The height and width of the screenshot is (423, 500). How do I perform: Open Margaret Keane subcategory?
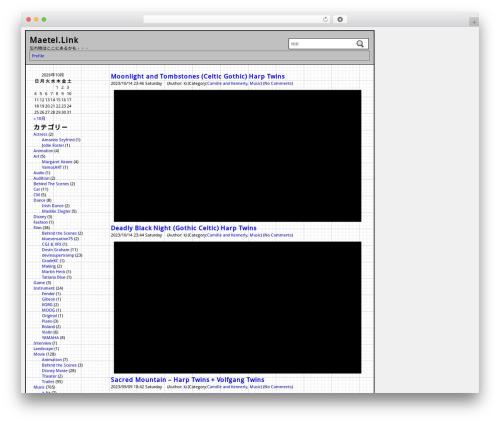[57, 162]
